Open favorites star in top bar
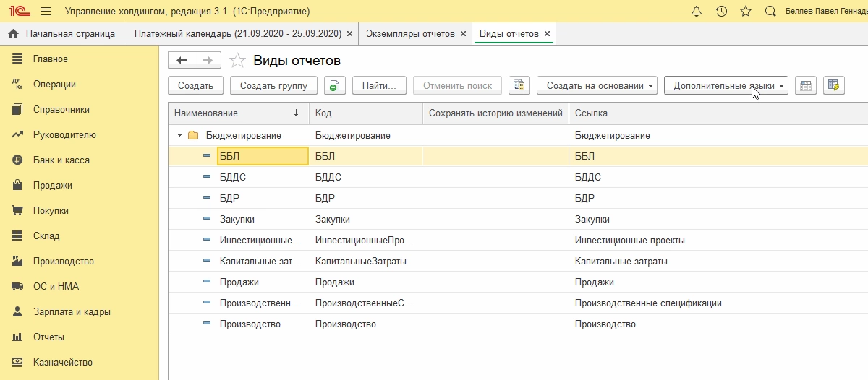Image resolution: width=868 pixels, height=380 pixels. (746, 11)
